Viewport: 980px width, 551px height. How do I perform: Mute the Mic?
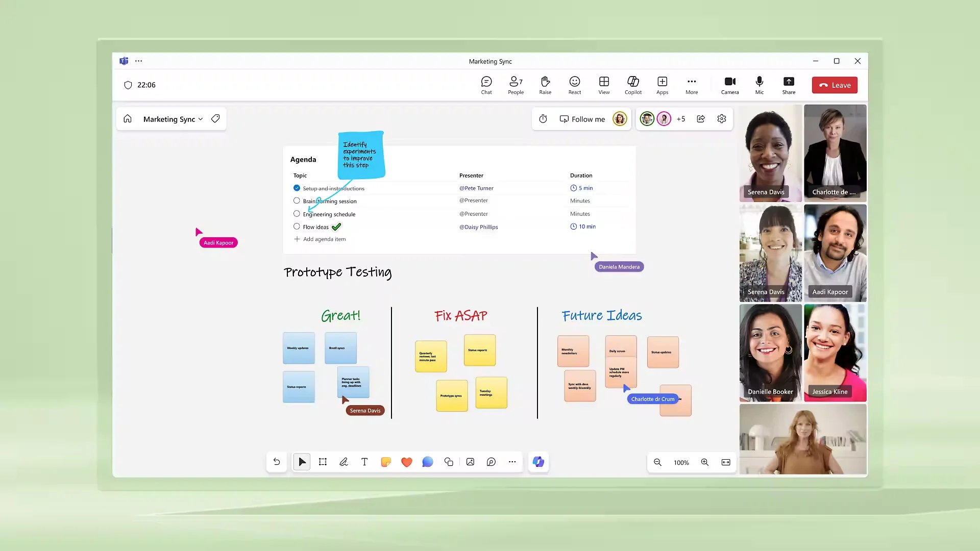click(759, 85)
